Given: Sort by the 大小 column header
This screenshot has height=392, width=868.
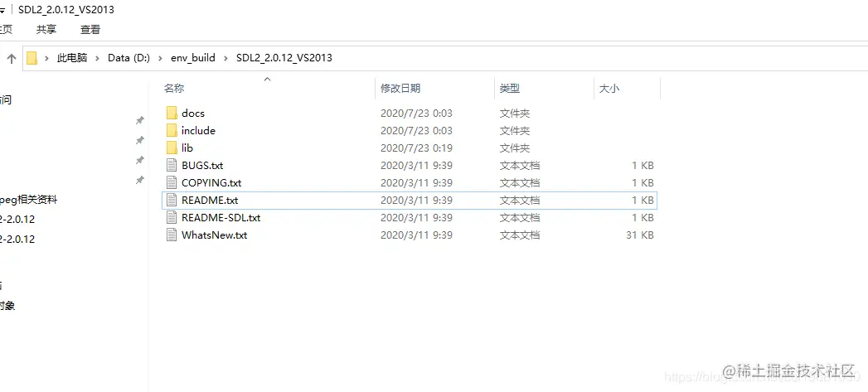Looking at the screenshot, I should click(609, 89).
